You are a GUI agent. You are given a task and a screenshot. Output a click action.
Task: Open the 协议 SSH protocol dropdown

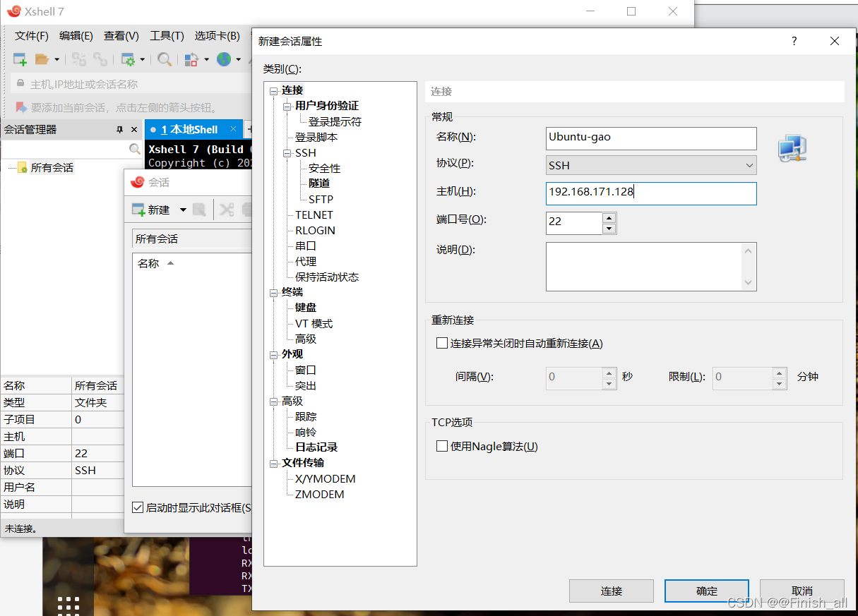tap(651, 165)
